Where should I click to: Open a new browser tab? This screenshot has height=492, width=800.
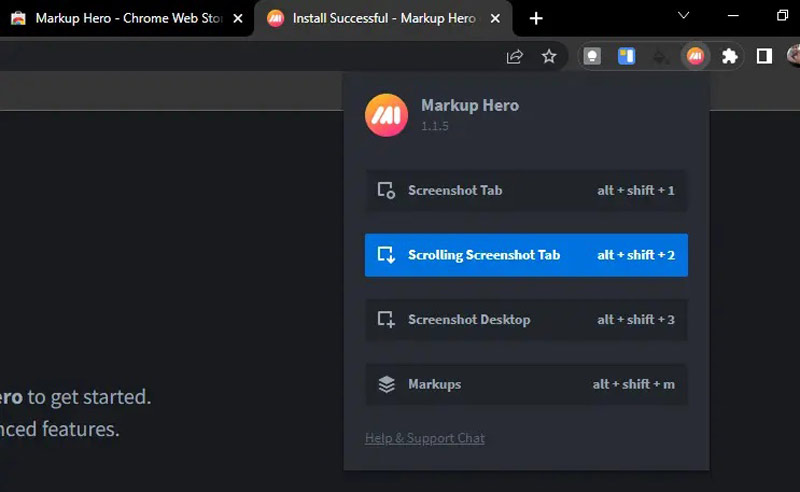tap(536, 18)
